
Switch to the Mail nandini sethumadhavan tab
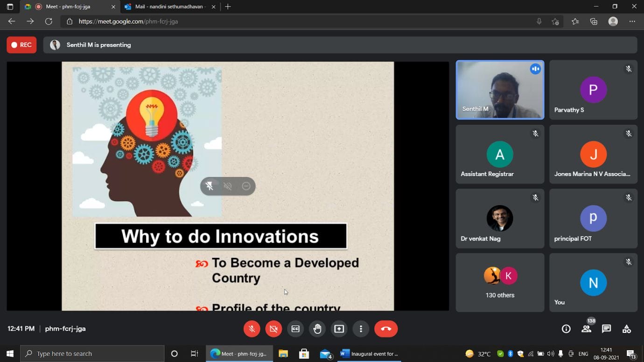tap(170, 7)
